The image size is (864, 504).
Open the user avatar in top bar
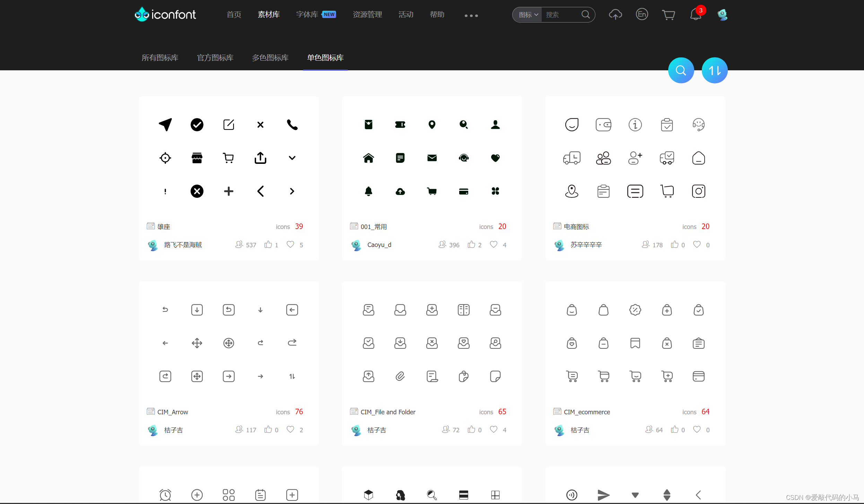tap(722, 15)
